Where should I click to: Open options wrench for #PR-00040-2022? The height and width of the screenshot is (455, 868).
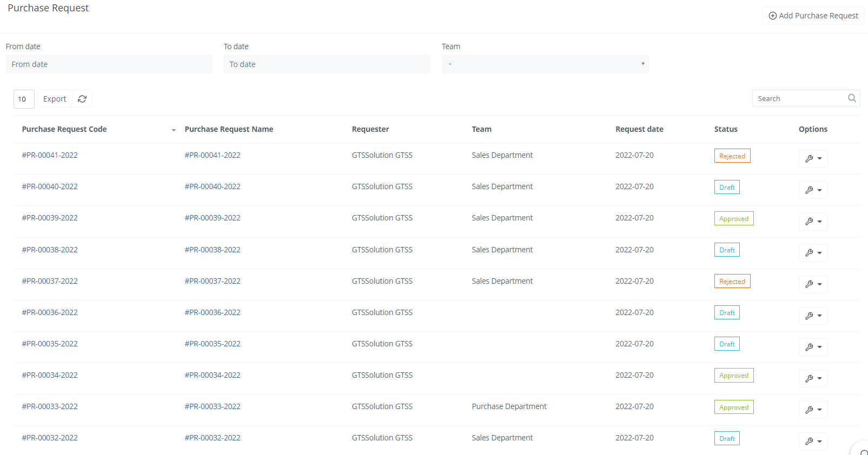(x=813, y=190)
